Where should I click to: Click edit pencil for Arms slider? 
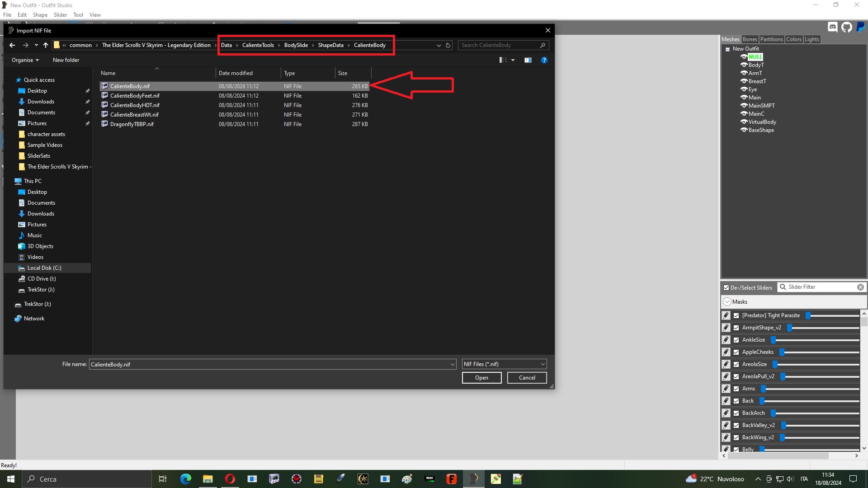(x=726, y=389)
